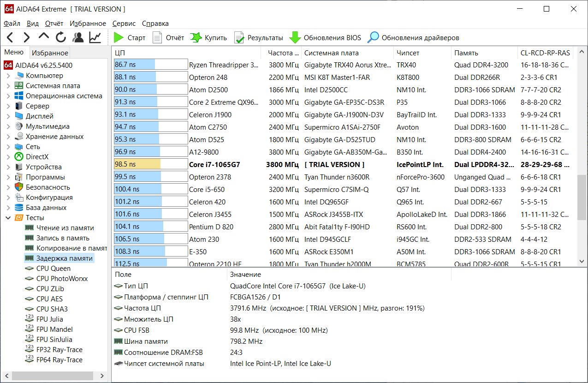Image resolution: width=588 pixels, height=383 pixels.
Task: Select the База данных icon
Action: 19,208
